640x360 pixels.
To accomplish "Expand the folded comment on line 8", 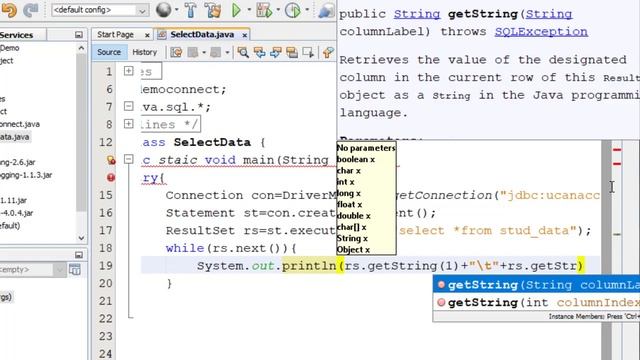I will click(x=129, y=123).
